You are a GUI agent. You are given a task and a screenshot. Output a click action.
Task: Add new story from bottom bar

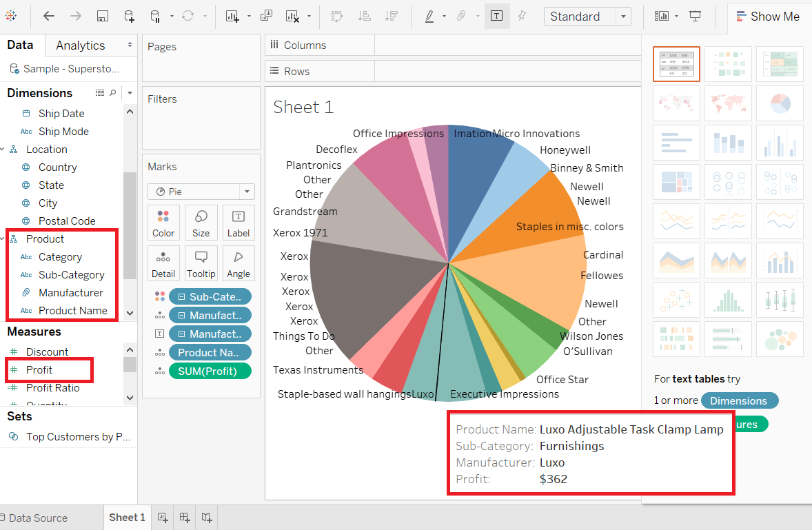[207, 518]
